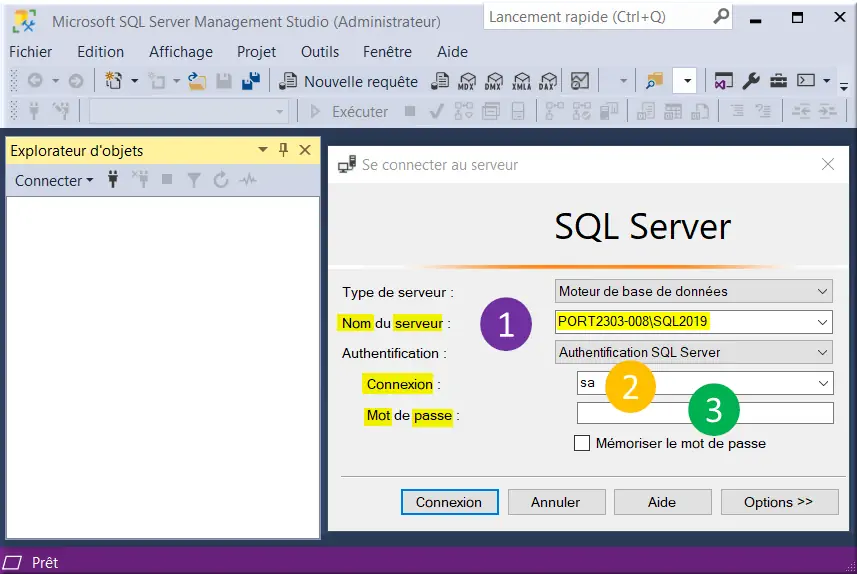This screenshot has width=857, height=574.
Task: Click the Open File folder icon
Action: 197,81
